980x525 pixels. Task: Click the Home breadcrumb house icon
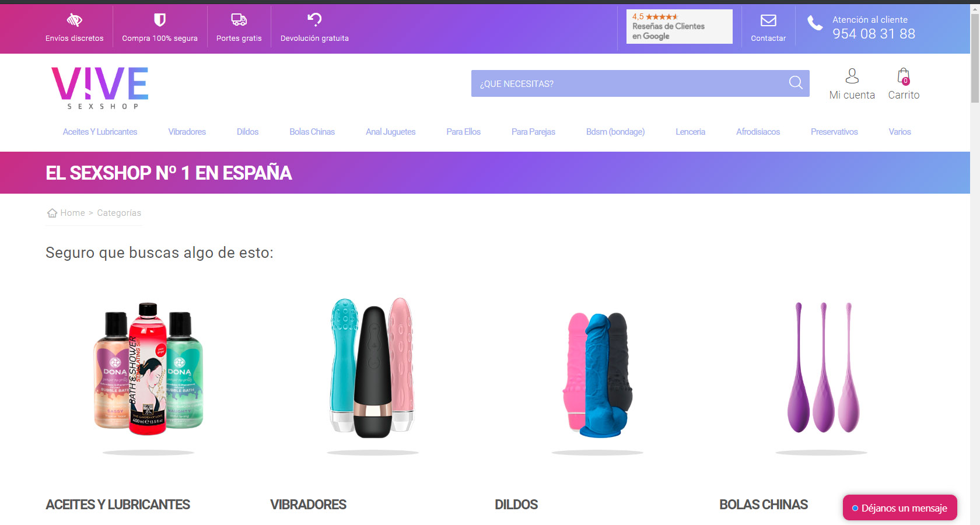click(x=52, y=213)
